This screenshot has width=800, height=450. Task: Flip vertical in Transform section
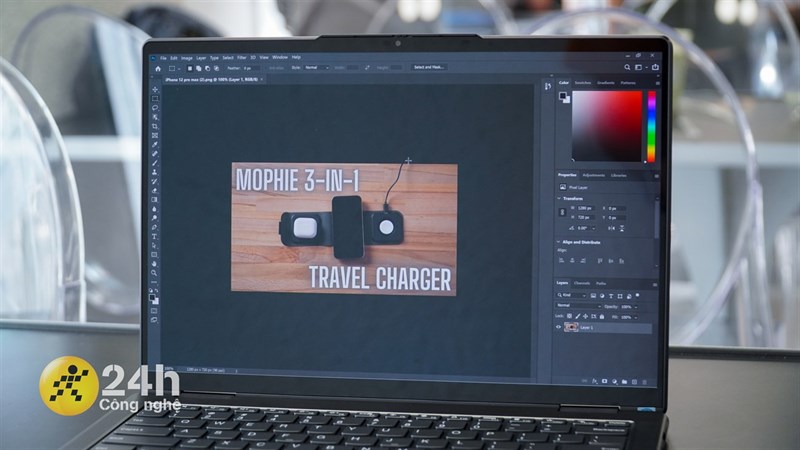(622, 228)
